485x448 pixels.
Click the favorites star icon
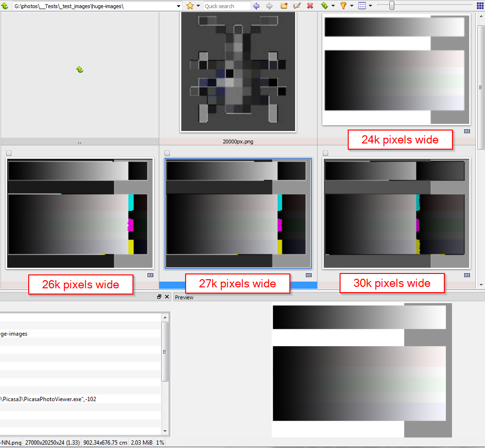[190, 6]
